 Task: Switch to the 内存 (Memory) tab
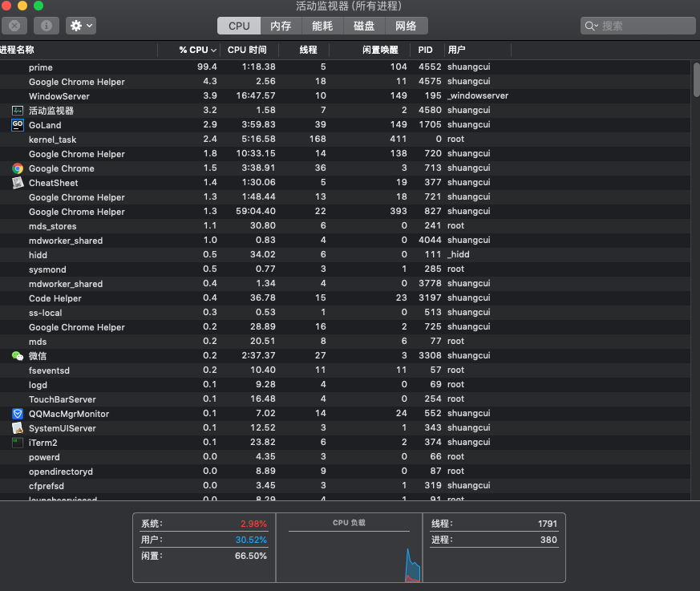point(281,26)
